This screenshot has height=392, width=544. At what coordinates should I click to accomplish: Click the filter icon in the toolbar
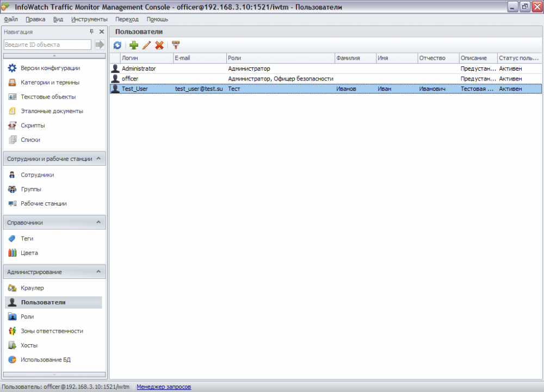[176, 45]
